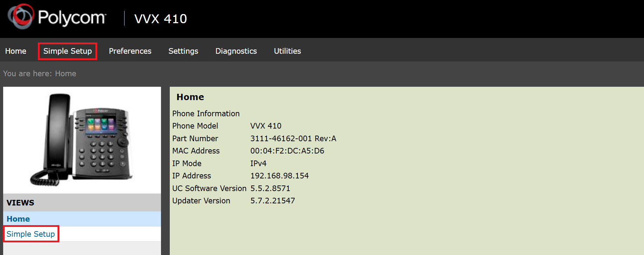Select the VVX 410 phone image
644x255 pixels.
pos(82,139)
